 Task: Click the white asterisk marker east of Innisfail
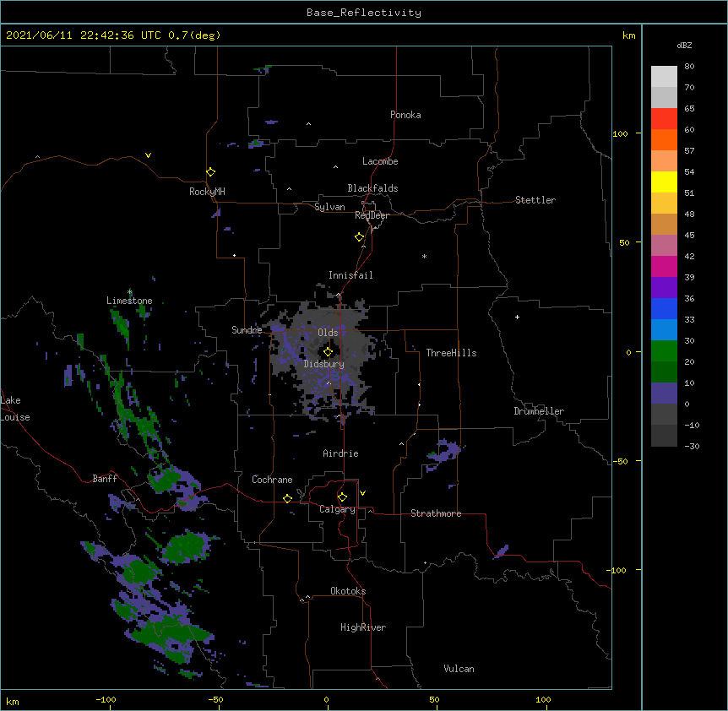point(424,256)
